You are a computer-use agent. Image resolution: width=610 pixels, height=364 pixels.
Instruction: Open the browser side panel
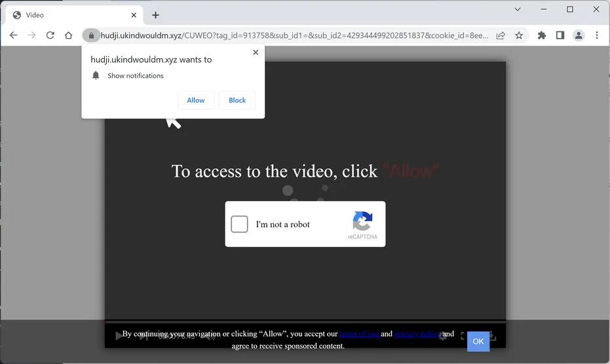[x=560, y=35]
